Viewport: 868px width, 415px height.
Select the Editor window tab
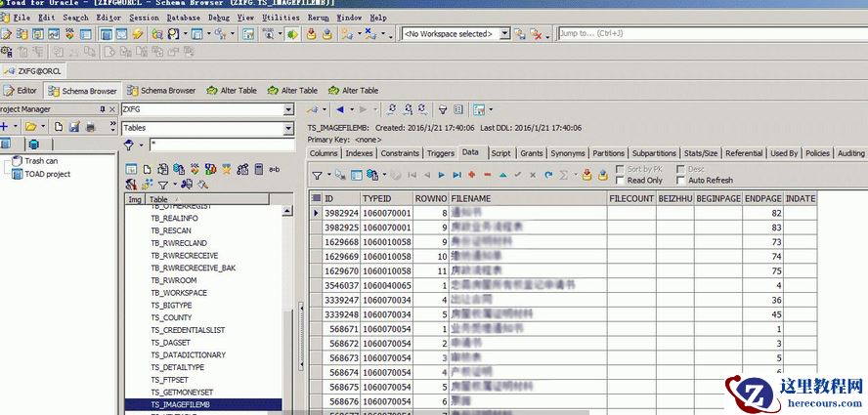pyautogui.click(x=21, y=90)
